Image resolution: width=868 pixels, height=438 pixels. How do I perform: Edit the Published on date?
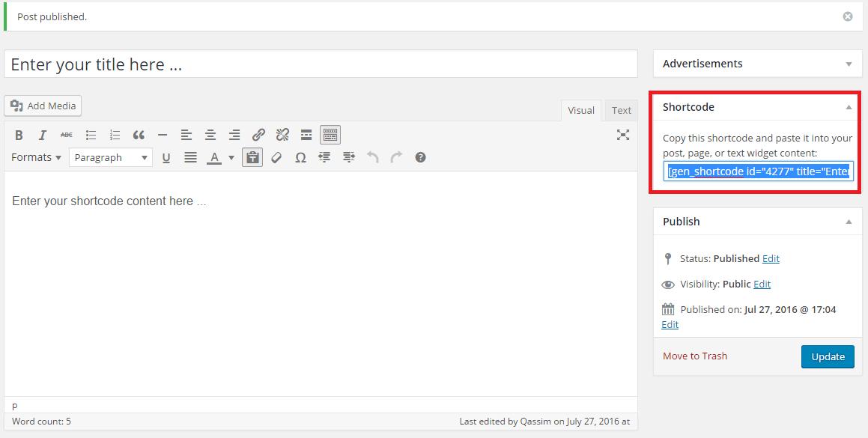point(670,324)
